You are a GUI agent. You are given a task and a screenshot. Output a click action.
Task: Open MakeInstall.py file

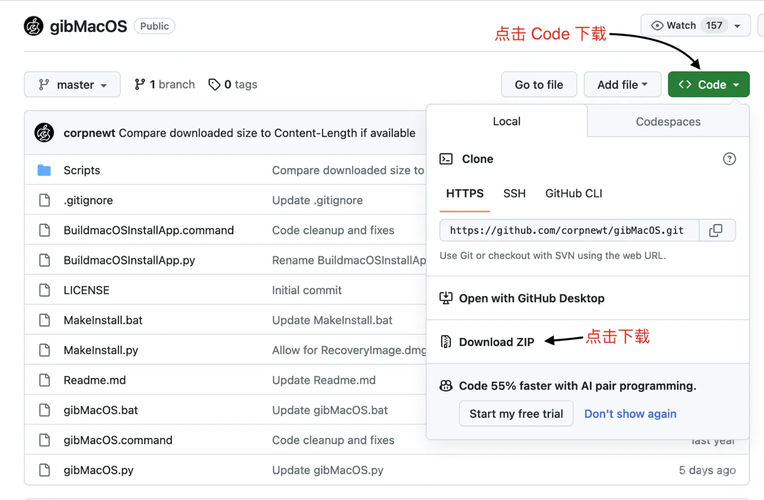click(101, 350)
